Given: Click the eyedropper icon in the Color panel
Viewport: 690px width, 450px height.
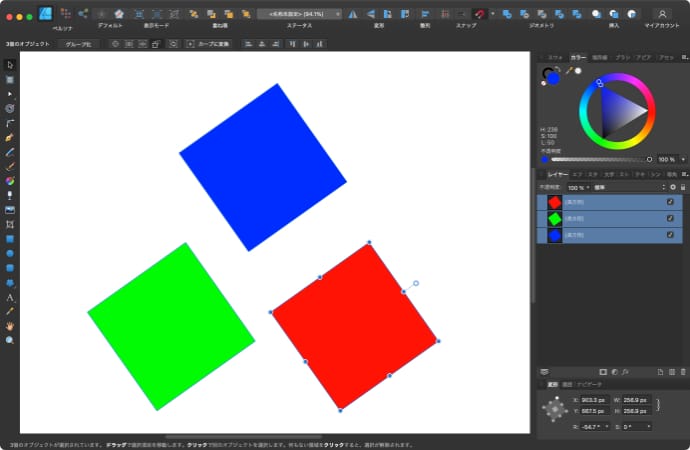Looking at the screenshot, I should pyautogui.click(x=568, y=71).
